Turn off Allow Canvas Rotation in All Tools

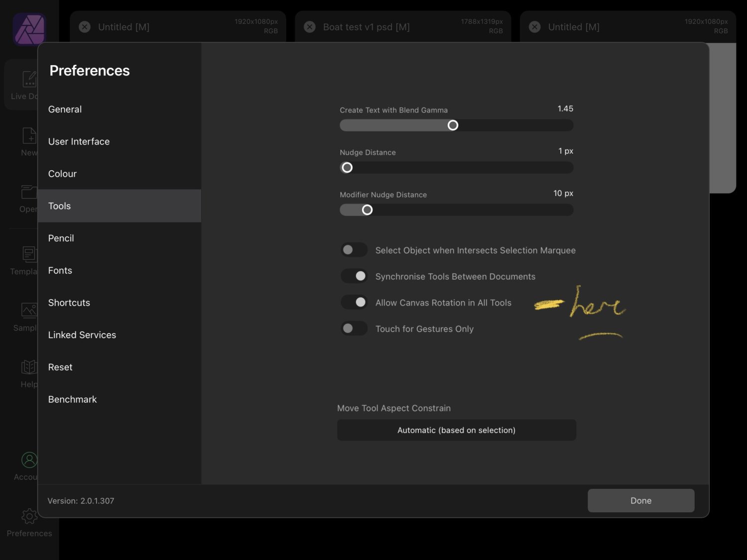(354, 302)
